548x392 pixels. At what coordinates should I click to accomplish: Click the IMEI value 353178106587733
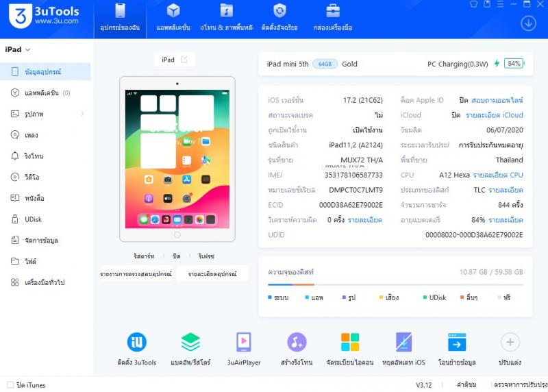click(353, 175)
